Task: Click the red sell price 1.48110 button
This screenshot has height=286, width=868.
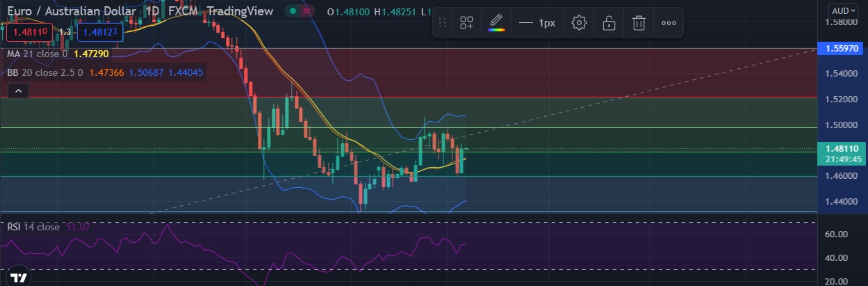Action: (28, 31)
